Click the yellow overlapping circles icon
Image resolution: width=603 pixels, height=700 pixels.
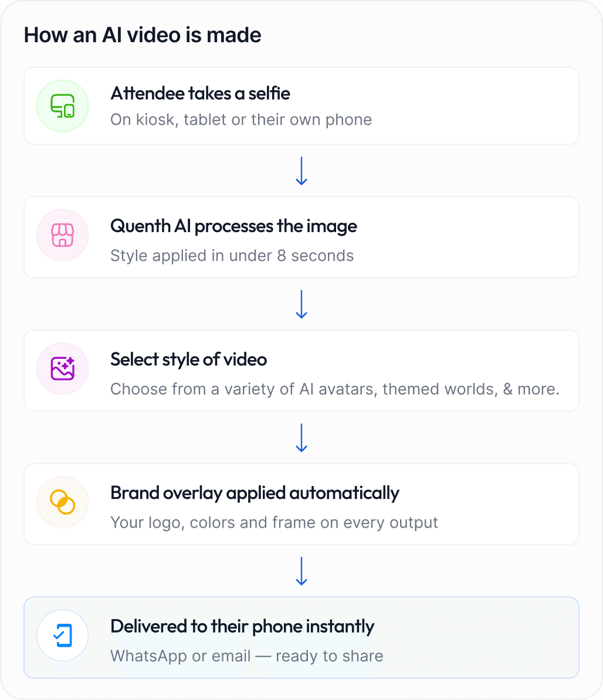pos(63,502)
